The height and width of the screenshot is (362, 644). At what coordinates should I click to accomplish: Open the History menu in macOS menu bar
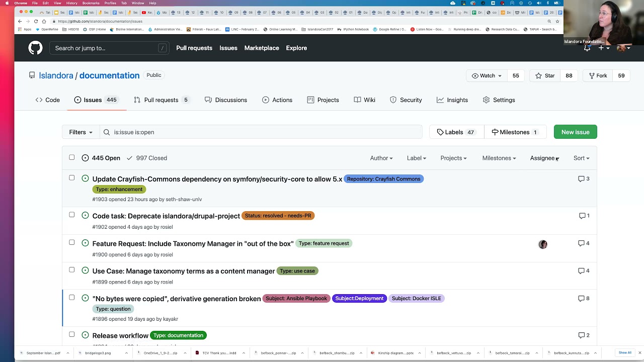(72, 3)
